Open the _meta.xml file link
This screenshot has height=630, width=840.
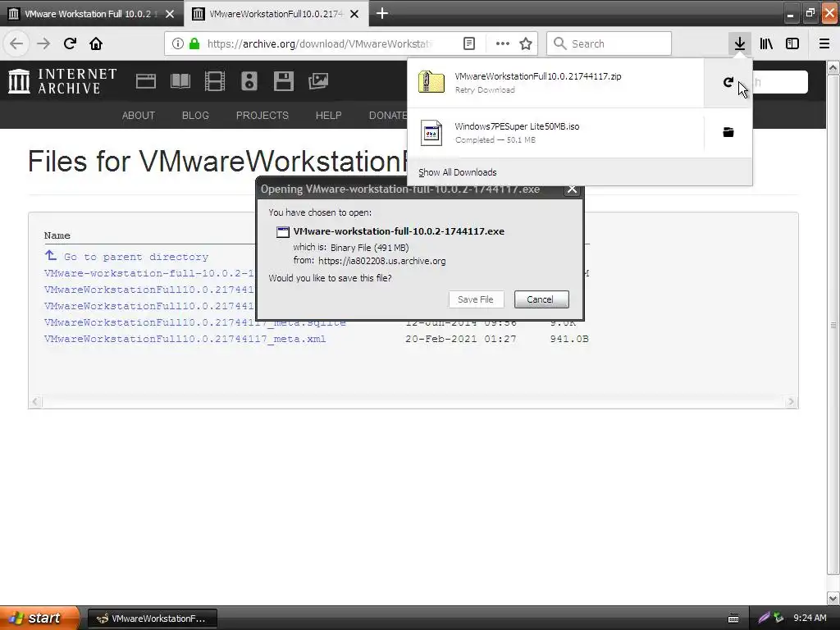tap(185, 339)
